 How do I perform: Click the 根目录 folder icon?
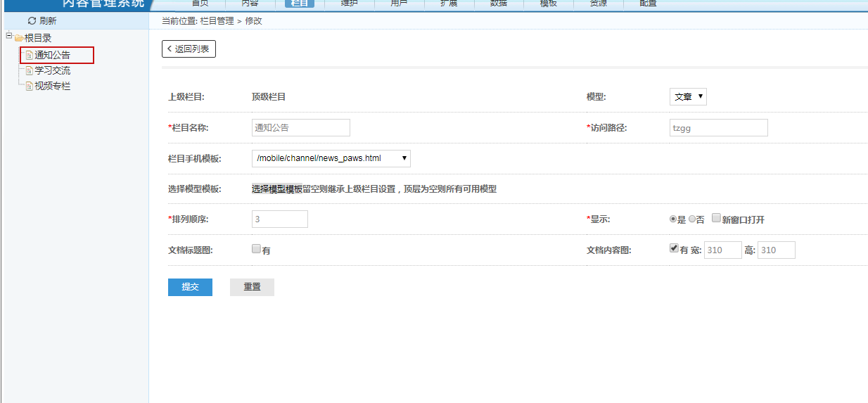19,38
